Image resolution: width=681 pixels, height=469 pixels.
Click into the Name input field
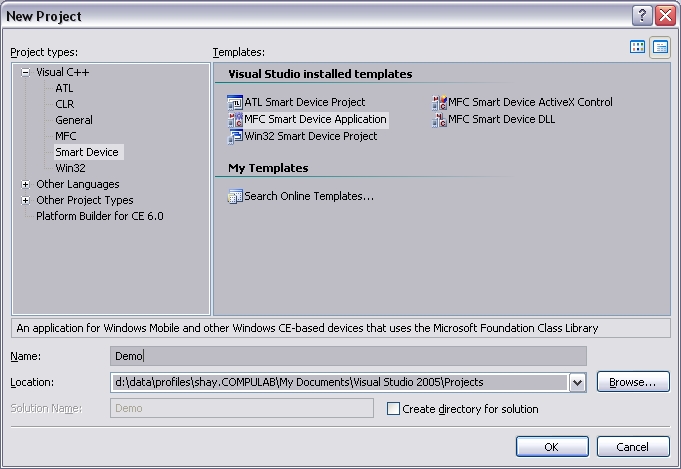click(348, 356)
